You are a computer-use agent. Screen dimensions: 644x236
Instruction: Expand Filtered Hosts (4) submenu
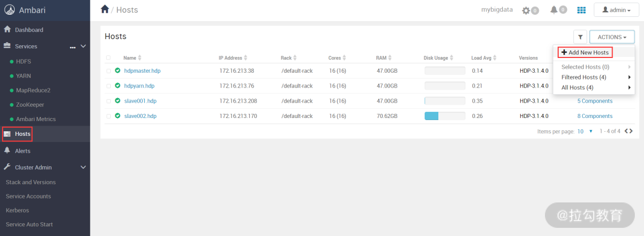click(x=594, y=77)
